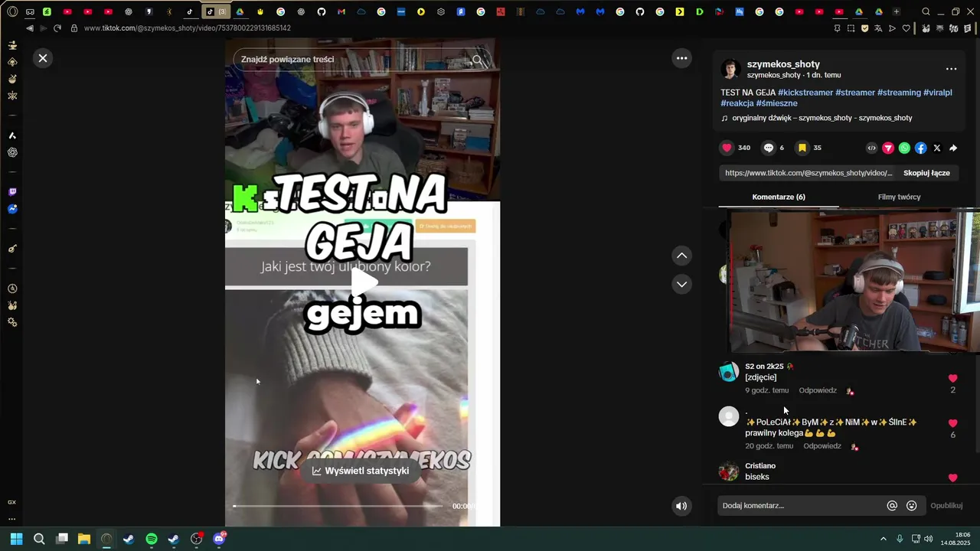Click the Wyświetl statystyki button

click(361, 471)
